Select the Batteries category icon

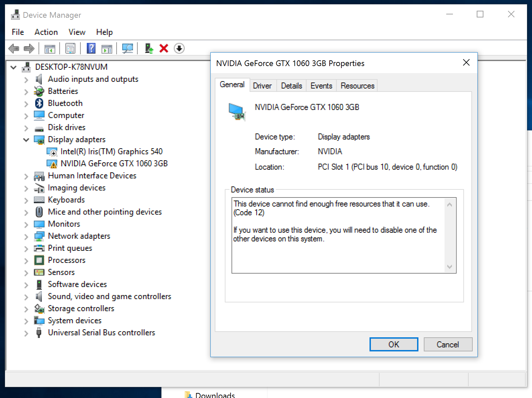39,91
